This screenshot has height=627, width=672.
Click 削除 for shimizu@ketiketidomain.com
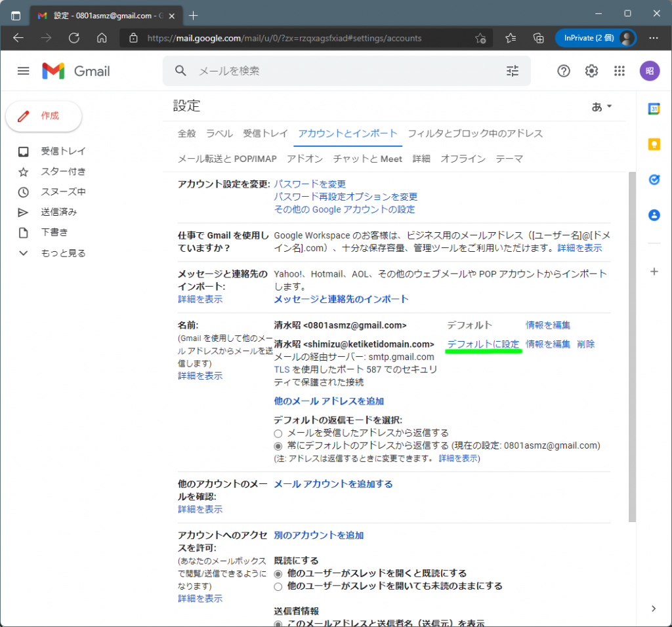click(x=586, y=344)
